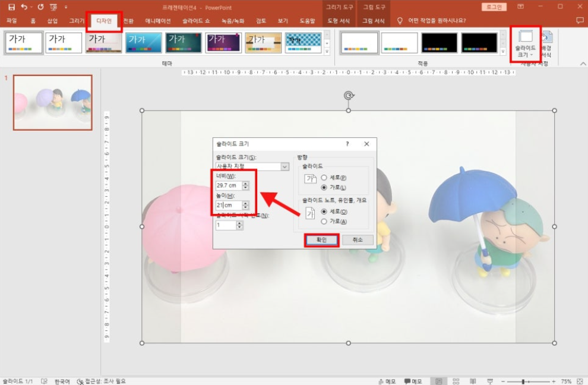Open the Animations (애니메이션) ribbon tab
Viewport: 588px width, 385px height.
[x=158, y=21]
